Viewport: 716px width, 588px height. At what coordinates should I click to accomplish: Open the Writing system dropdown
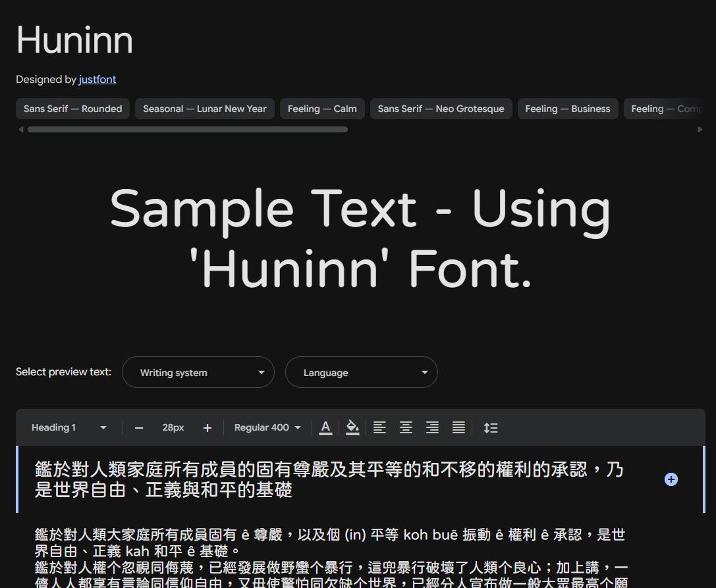point(198,372)
